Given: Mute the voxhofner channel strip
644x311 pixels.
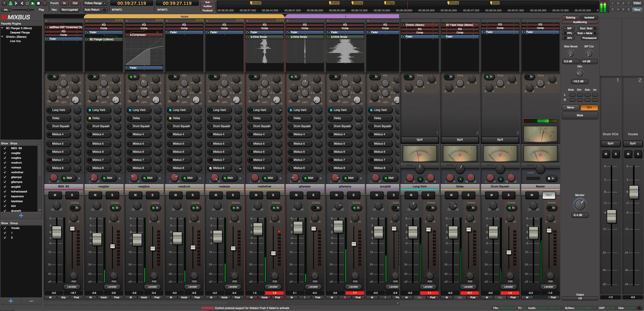Looking at the screenshot, I should [x=256, y=195].
